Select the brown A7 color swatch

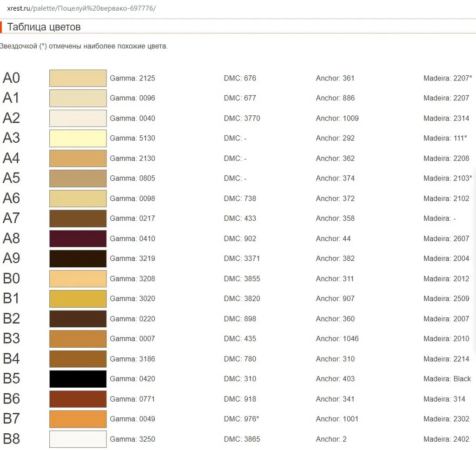[78, 218]
